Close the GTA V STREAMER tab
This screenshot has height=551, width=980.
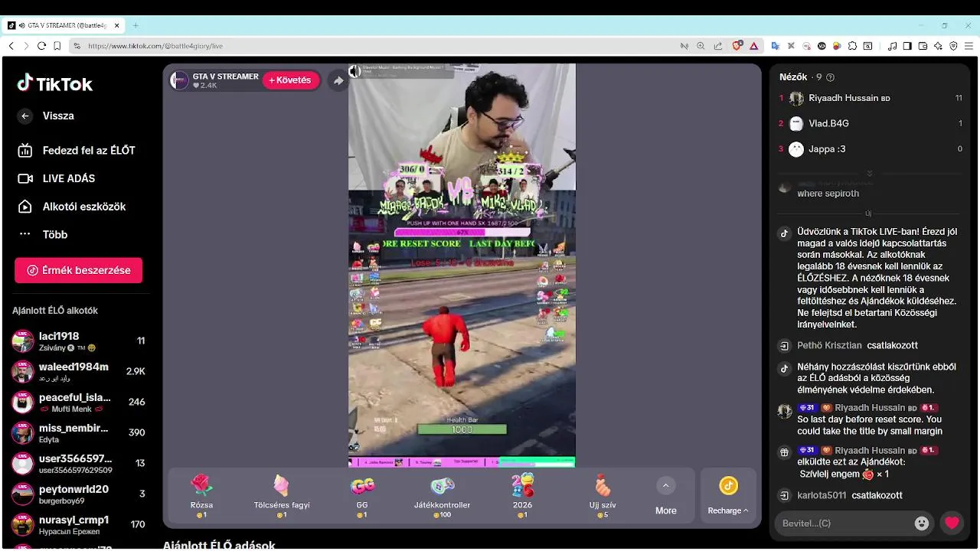[117, 25]
